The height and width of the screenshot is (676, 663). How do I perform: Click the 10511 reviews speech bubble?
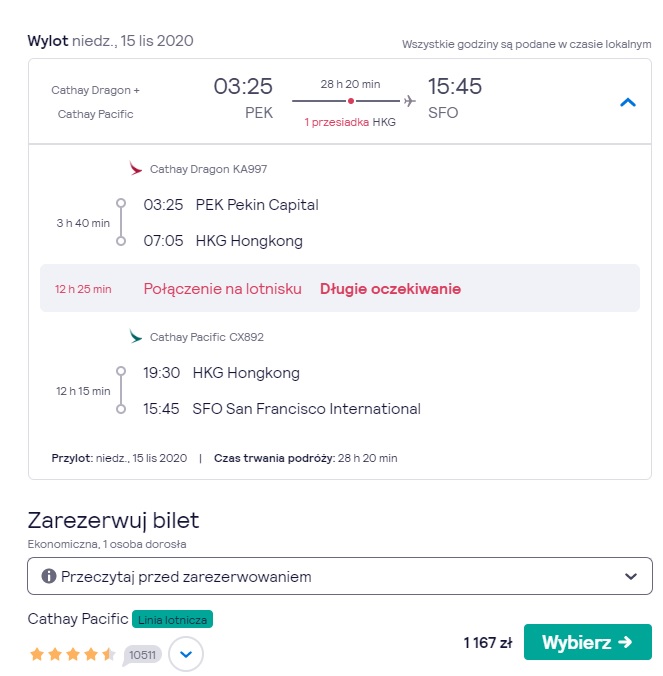click(142, 655)
